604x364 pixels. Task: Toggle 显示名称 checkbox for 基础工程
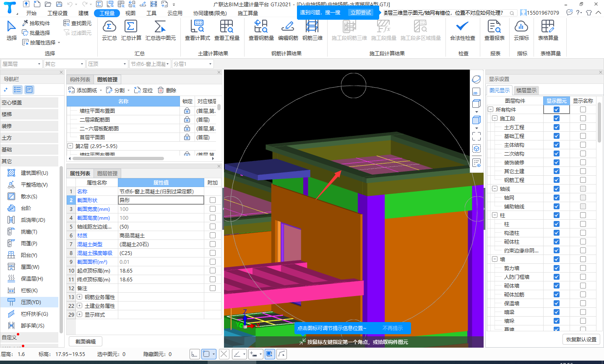coord(583,136)
